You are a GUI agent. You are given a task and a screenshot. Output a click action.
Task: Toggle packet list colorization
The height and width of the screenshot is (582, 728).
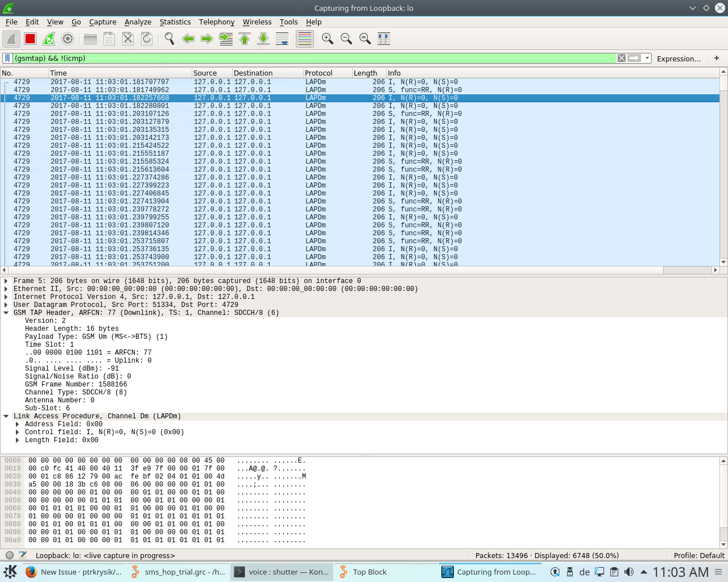(304, 39)
